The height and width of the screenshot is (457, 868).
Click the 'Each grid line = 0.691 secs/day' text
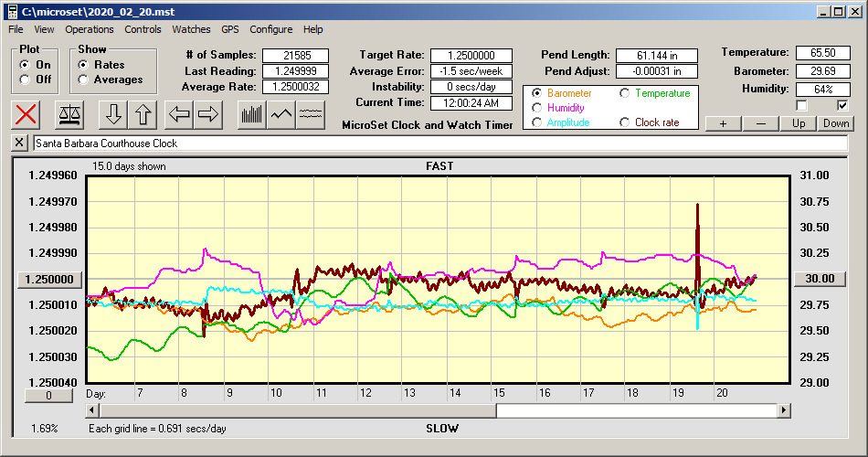pyautogui.click(x=157, y=428)
